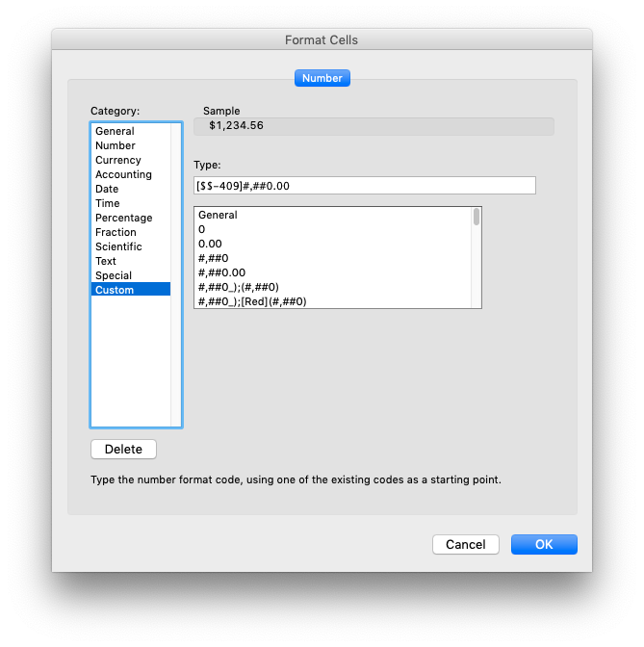Pick the #,##0_);(#,##0) format code
Viewport: 644px width, 647px height.
[x=332, y=287]
